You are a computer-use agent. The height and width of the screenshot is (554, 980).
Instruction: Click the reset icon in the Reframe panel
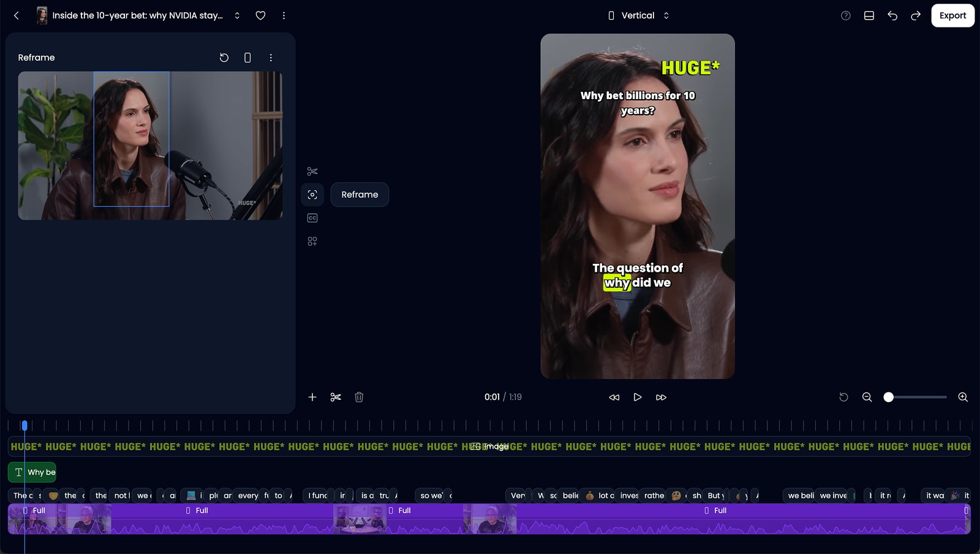pos(224,57)
